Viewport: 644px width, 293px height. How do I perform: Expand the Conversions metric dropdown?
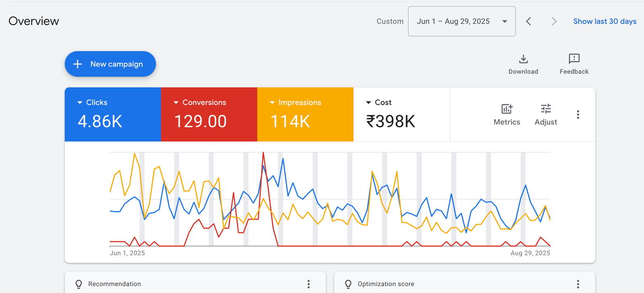[x=176, y=103]
